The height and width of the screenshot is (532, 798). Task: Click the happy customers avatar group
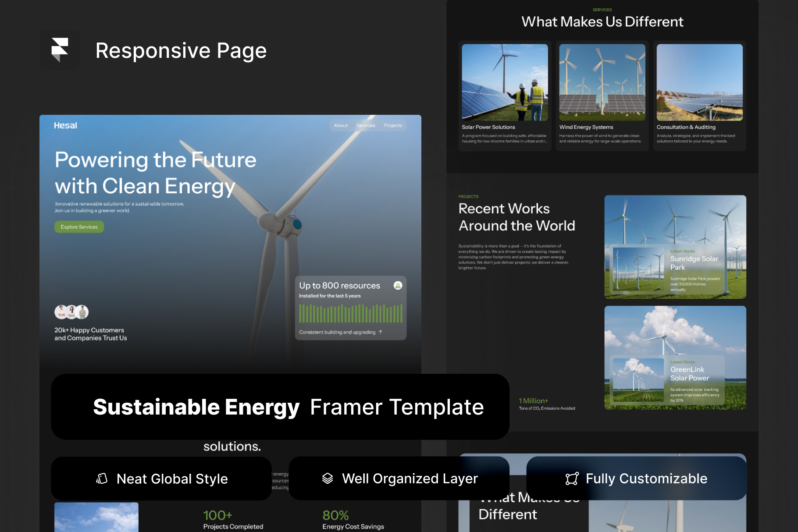pyautogui.click(x=71, y=312)
